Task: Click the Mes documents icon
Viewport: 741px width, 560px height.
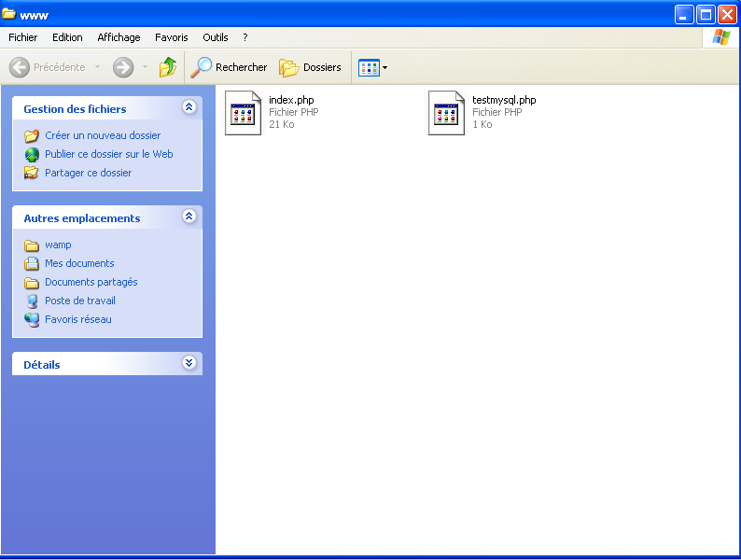Action: click(32, 264)
